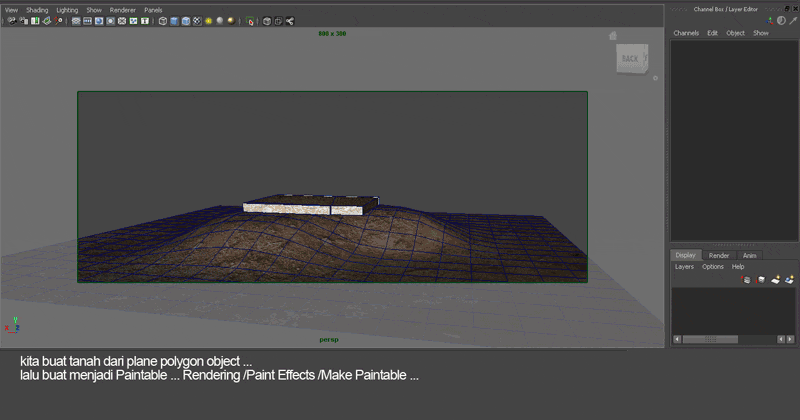Click the 800 x 380 resolution label
800x420 pixels.
[332, 34]
